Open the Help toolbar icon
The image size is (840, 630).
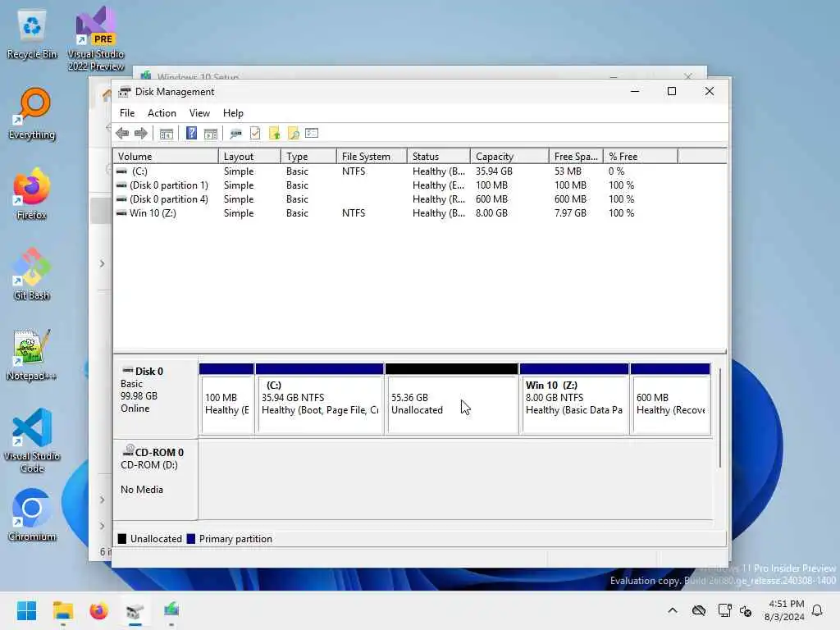[x=191, y=134]
